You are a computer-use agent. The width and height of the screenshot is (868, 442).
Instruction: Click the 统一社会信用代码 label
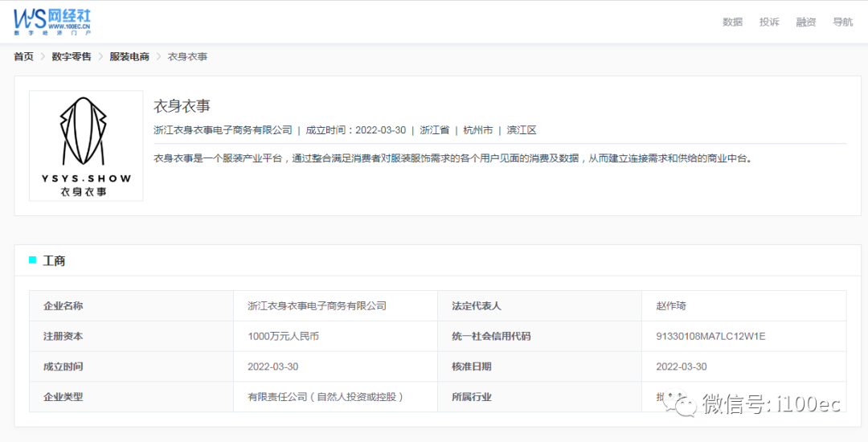point(492,337)
